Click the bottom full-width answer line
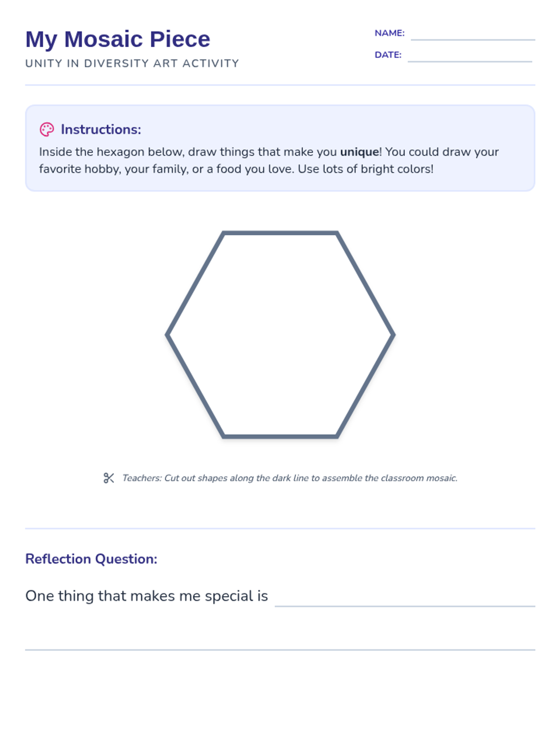The height and width of the screenshot is (747, 560). click(280, 649)
